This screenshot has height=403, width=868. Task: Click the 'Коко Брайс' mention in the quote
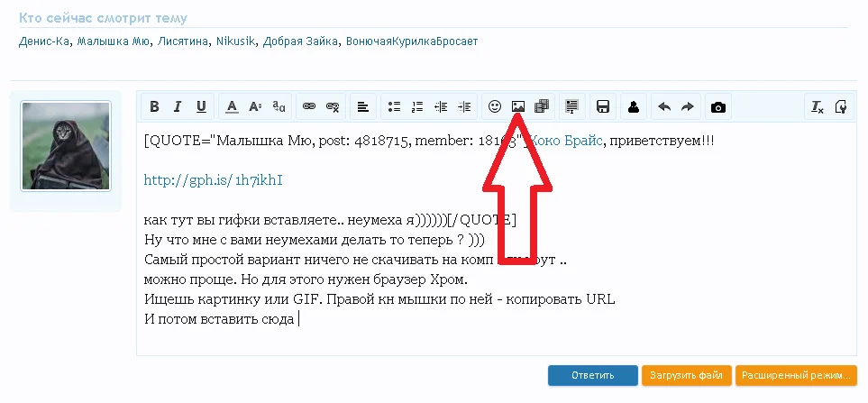tap(565, 141)
